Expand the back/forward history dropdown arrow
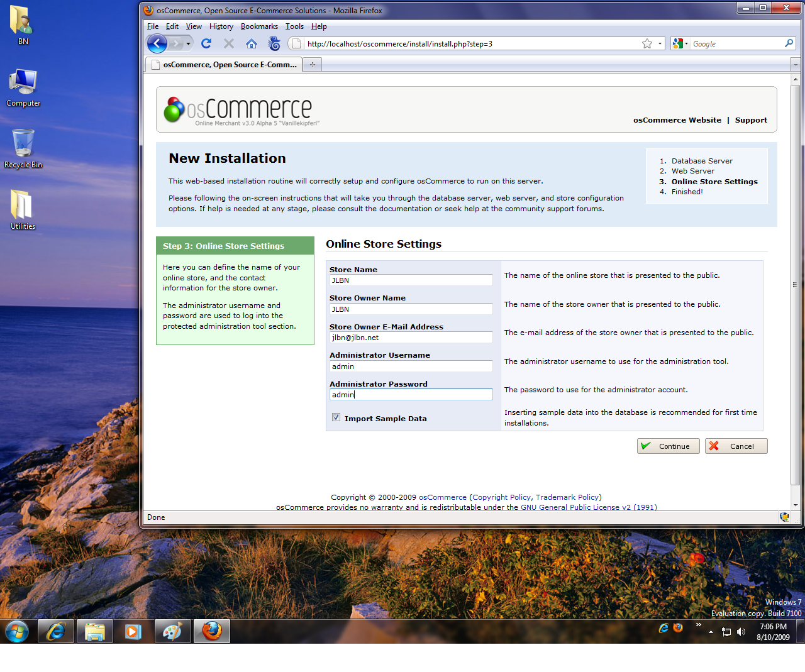This screenshot has width=805, height=672. pyautogui.click(x=188, y=44)
